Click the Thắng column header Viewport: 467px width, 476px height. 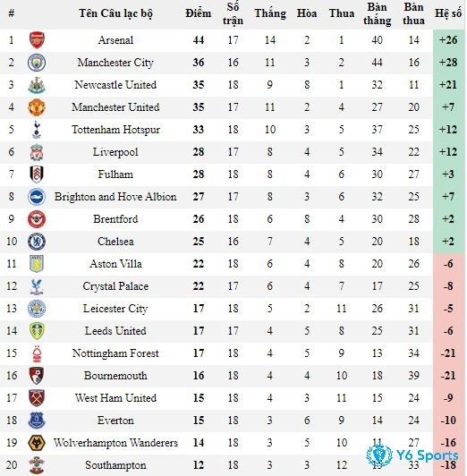click(270, 13)
